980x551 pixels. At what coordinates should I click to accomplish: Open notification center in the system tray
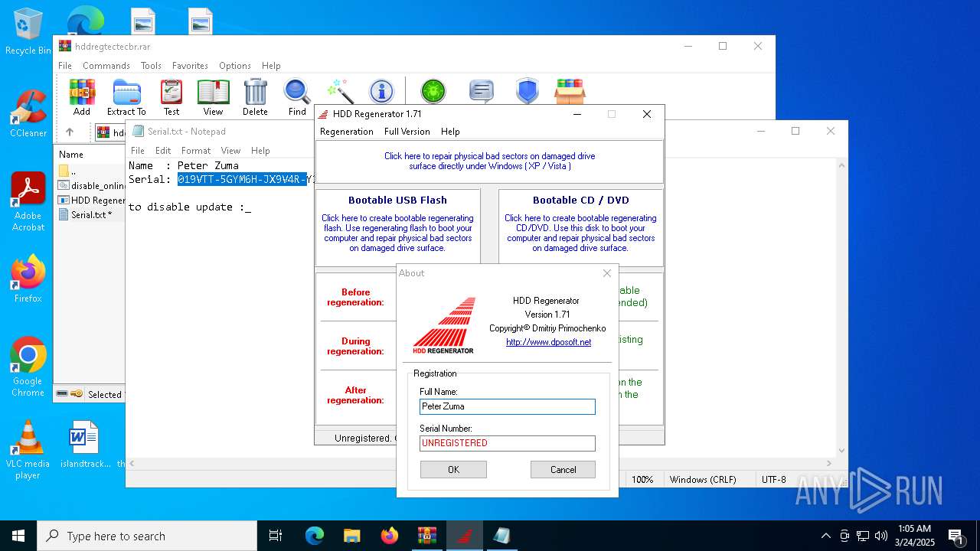click(x=956, y=536)
